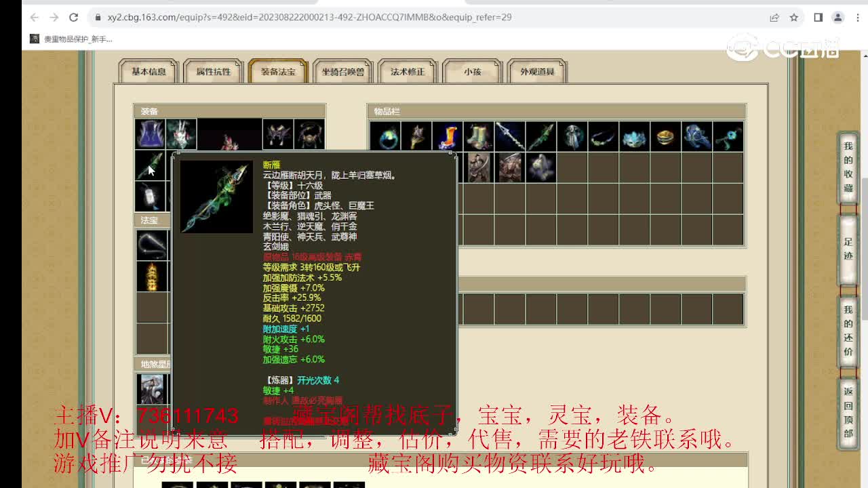
Task: Click the 断雁 item name in tooltip
Action: tap(272, 165)
